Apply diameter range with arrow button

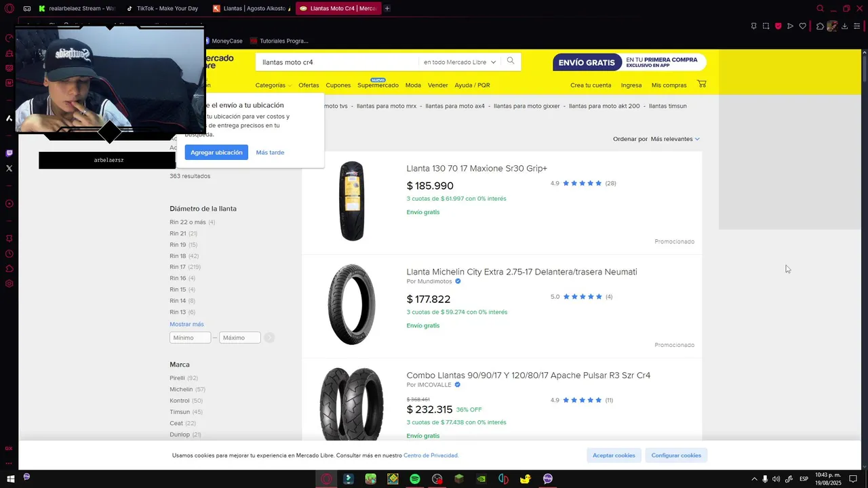coord(270,338)
